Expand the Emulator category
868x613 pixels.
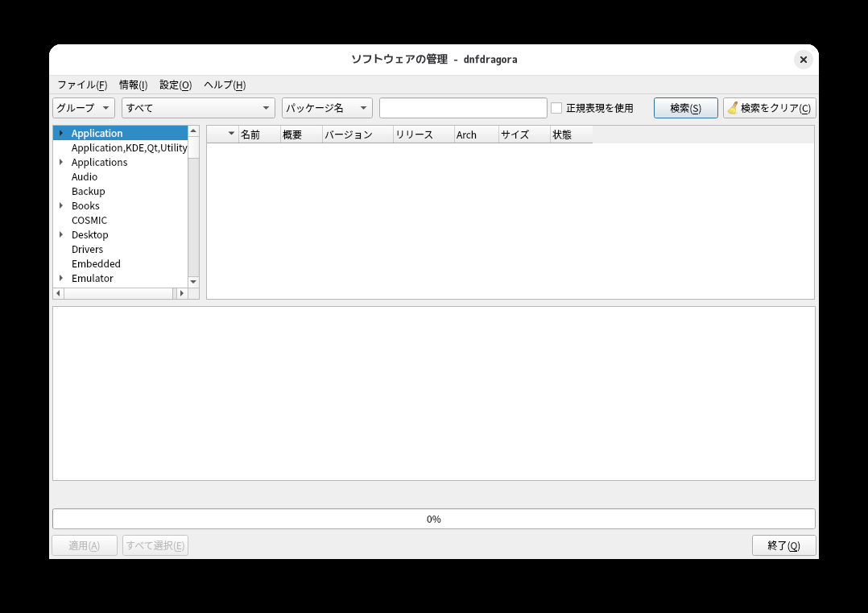point(62,278)
